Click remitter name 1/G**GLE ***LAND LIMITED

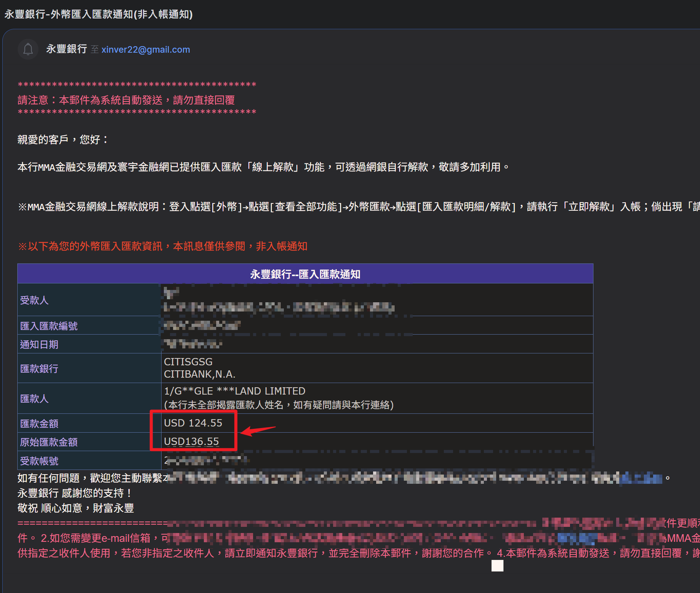click(234, 391)
